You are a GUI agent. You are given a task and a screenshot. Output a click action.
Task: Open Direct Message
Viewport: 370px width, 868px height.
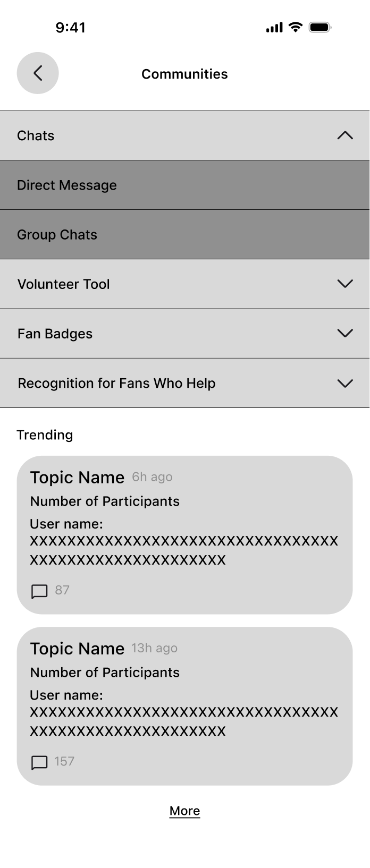(184, 185)
